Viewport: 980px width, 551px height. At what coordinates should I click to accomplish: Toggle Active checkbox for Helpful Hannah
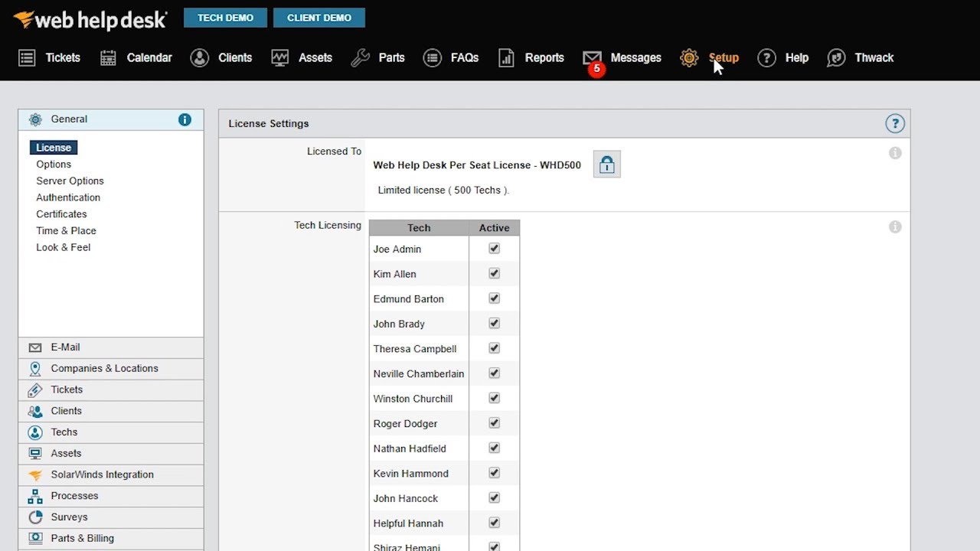point(494,523)
